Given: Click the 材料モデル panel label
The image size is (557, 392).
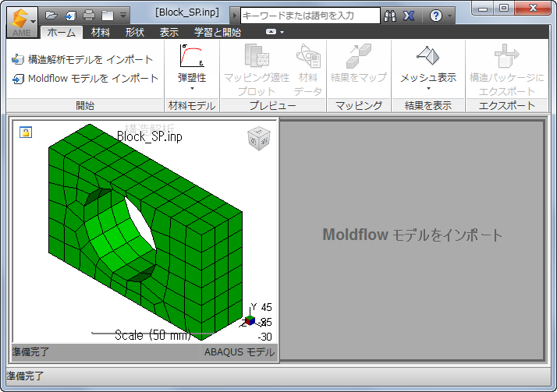Looking at the screenshot, I should click(x=192, y=106).
